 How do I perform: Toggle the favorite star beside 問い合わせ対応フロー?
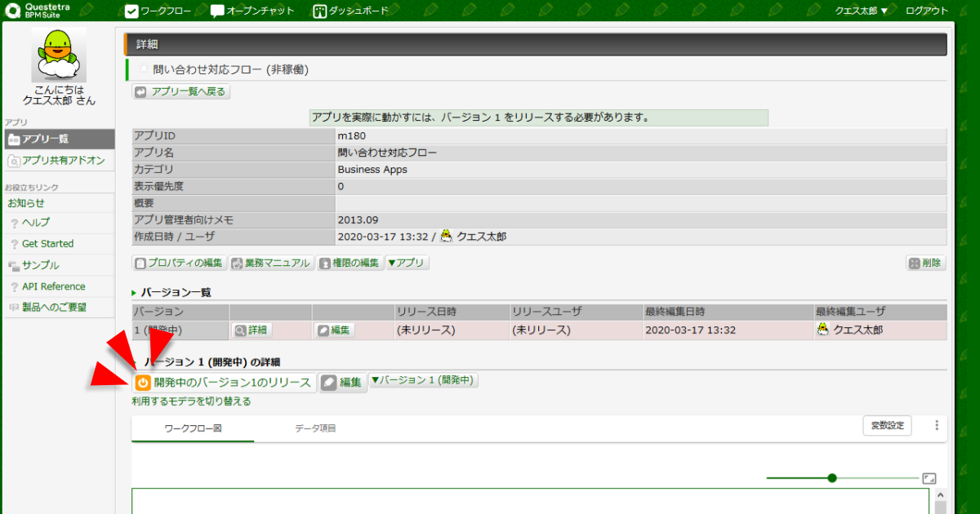(x=144, y=70)
